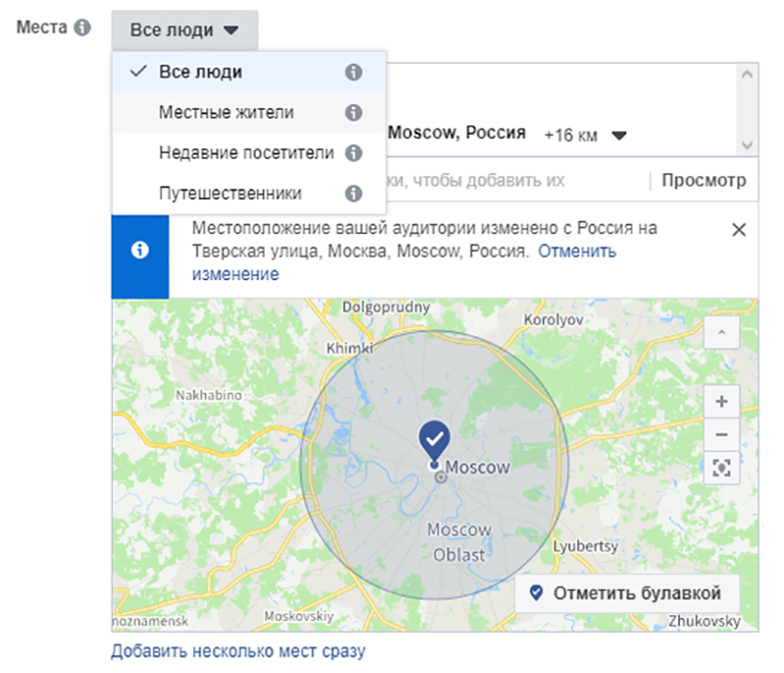Open the info tooltip next to Места
The height and width of the screenshot is (673, 784).
(x=82, y=27)
